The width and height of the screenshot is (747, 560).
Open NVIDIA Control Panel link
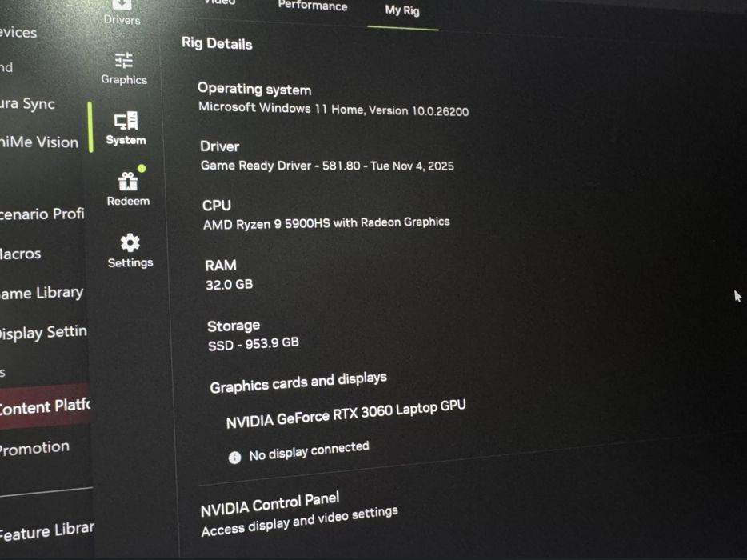pyautogui.click(x=270, y=505)
